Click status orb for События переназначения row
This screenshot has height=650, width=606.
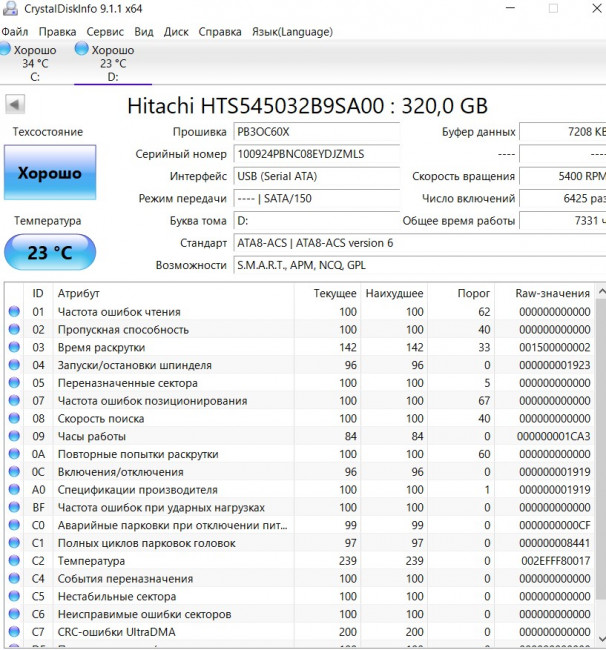pos(14,578)
